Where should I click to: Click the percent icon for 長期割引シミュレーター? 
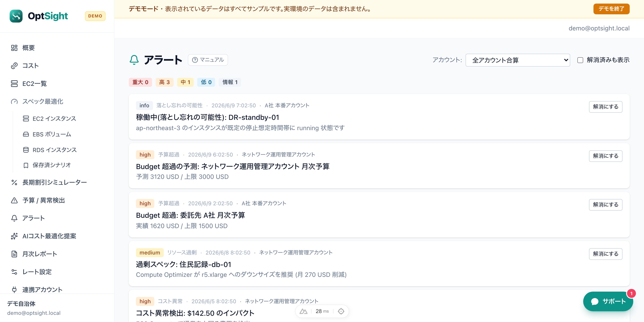point(14,182)
